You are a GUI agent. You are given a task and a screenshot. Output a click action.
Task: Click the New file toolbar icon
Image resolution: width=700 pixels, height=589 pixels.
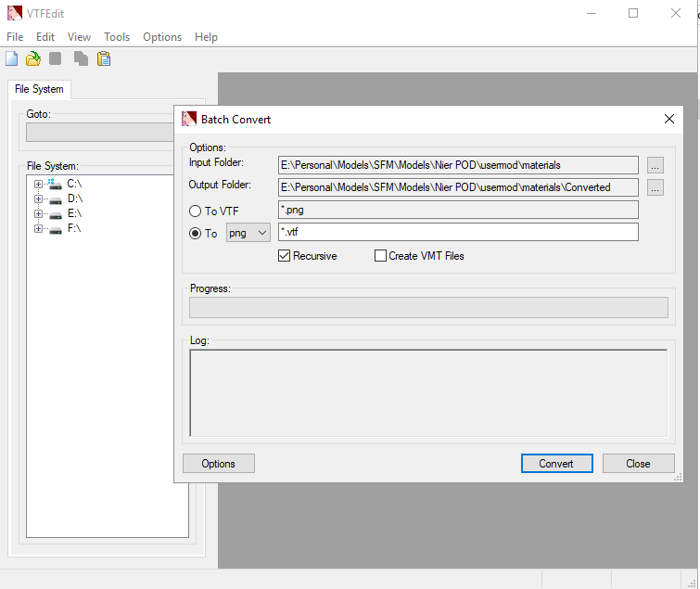tap(12, 59)
